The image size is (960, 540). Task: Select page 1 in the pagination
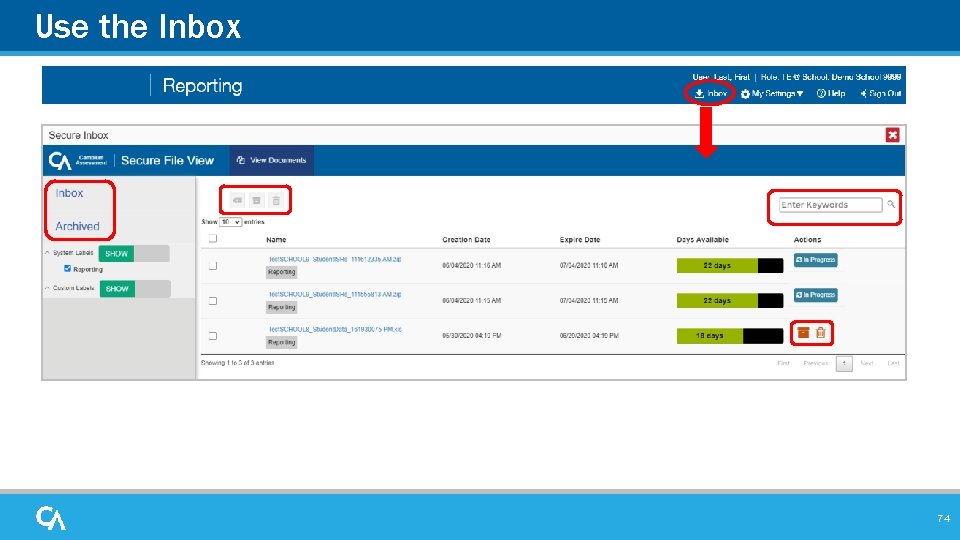point(844,364)
